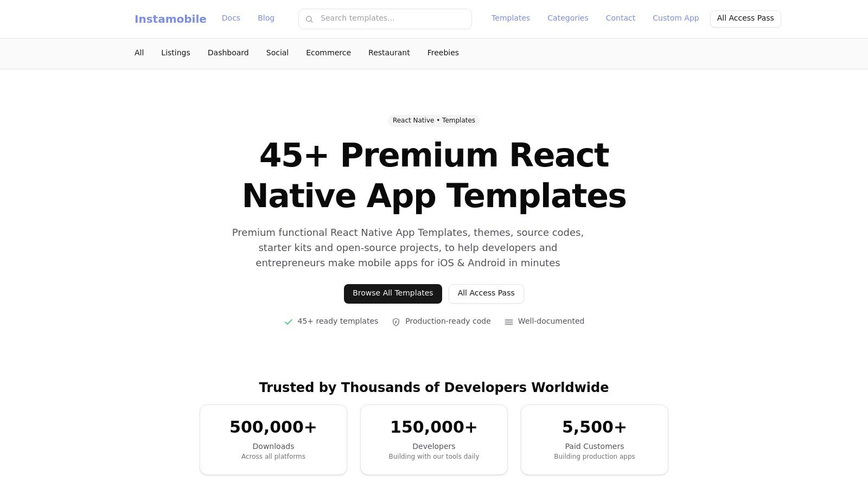868x488 pixels.
Task: Click the Contact link
Action: pos(620,18)
